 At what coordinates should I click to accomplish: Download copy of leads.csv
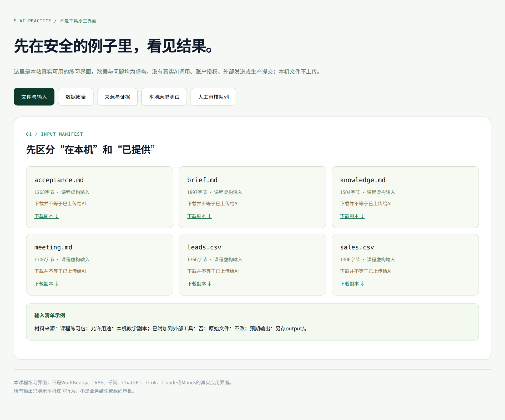(x=199, y=284)
